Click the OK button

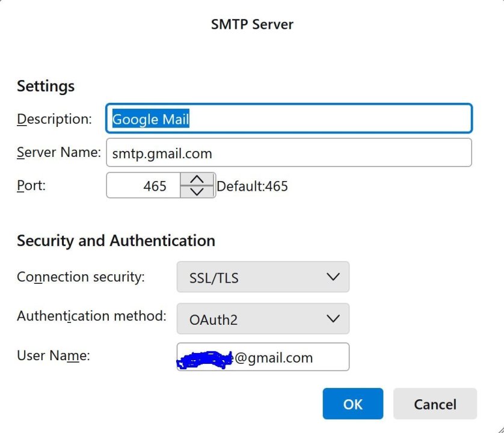point(352,404)
